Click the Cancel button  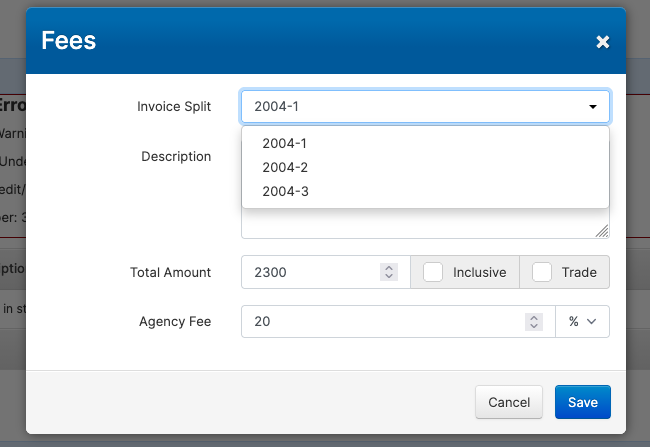(509, 402)
